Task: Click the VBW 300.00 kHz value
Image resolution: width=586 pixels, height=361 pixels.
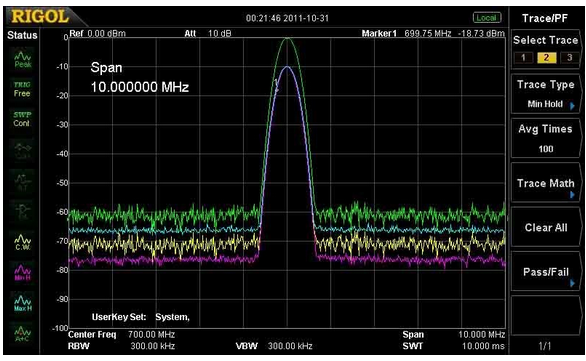Action: pos(290,346)
